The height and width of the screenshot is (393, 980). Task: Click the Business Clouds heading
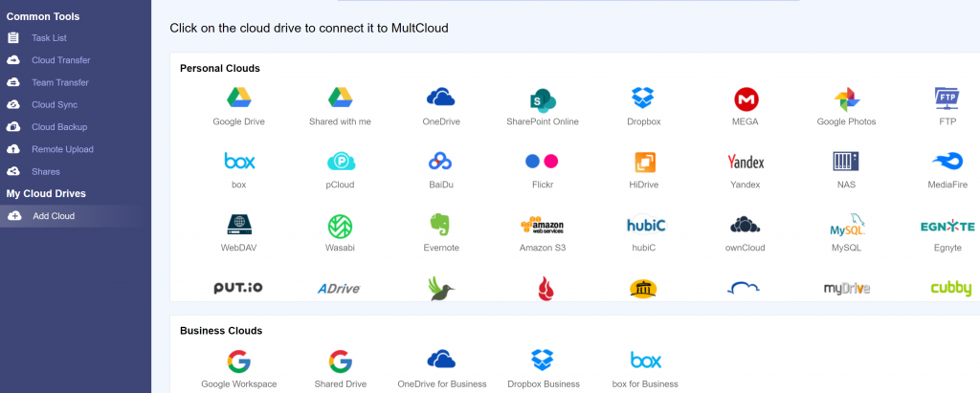[221, 331]
